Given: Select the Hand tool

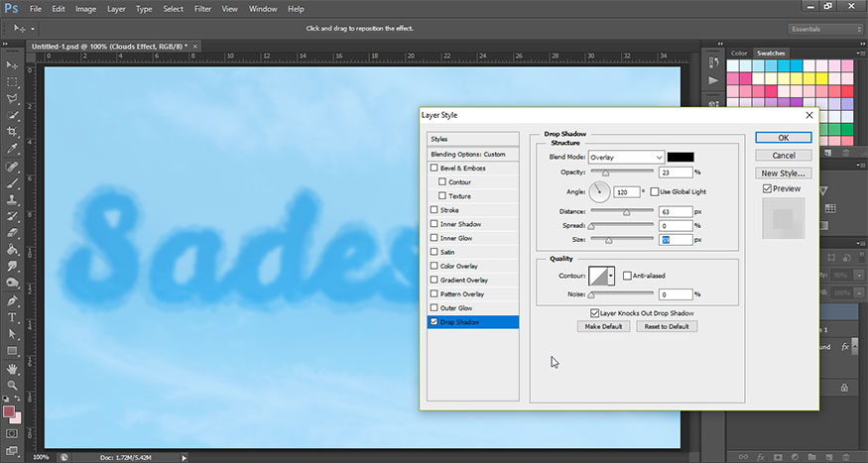Looking at the screenshot, I should point(13,367).
